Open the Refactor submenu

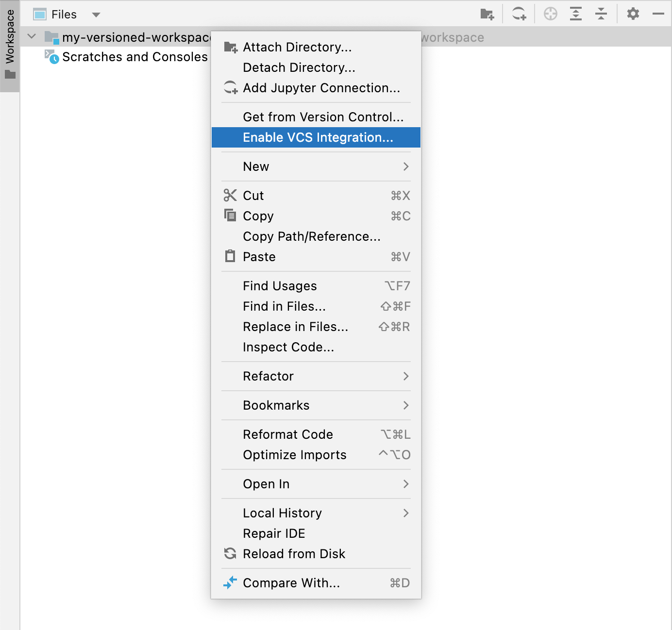268,376
